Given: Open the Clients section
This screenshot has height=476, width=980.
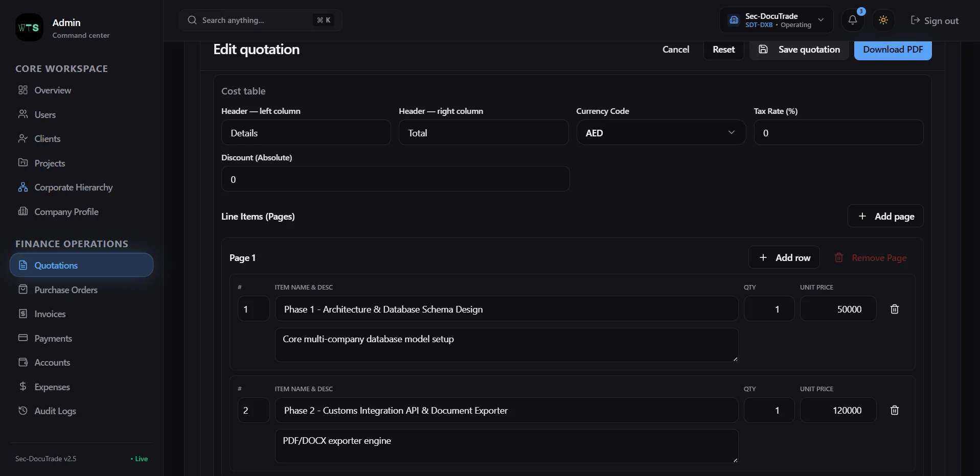Looking at the screenshot, I should point(82,139).
